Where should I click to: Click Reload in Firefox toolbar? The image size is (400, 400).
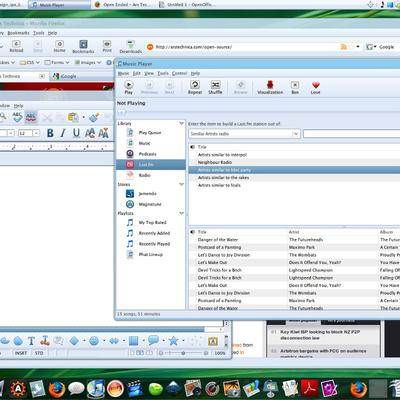[16, 46]
